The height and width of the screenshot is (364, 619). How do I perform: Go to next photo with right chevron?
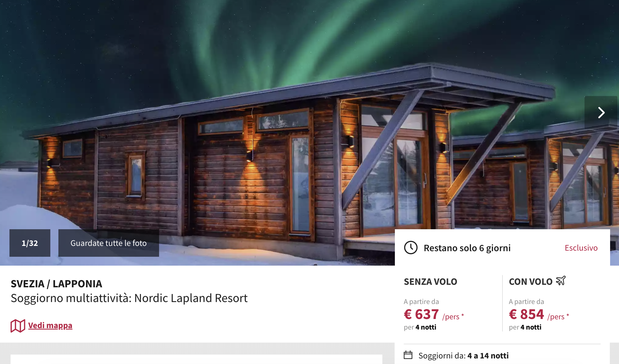(x=601, y=113)
